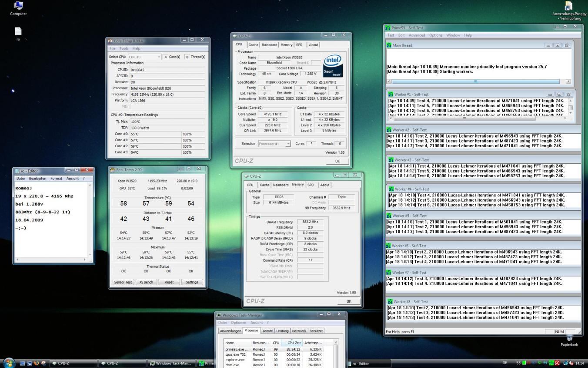Click the Worker #1 window icon in Prime95
This screenshot has height=368, width=588.
point(391,94)
